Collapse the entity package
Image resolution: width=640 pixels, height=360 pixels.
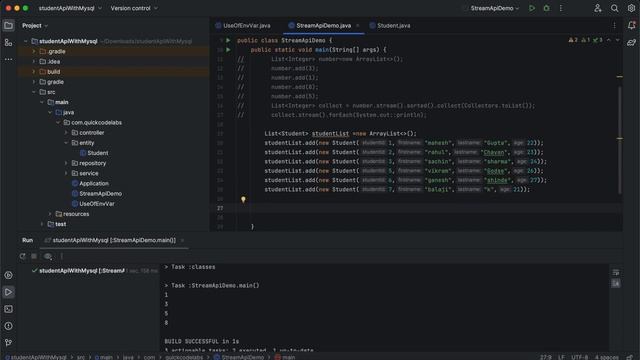[66, 143]
